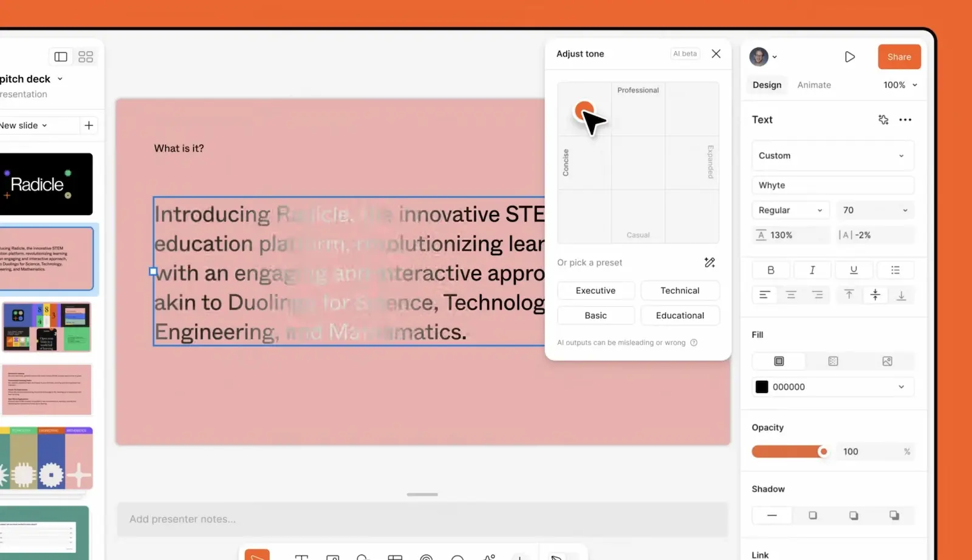Toggle bulleted list formatting
This screenshot has width=972, height=560.
(895, 270)
